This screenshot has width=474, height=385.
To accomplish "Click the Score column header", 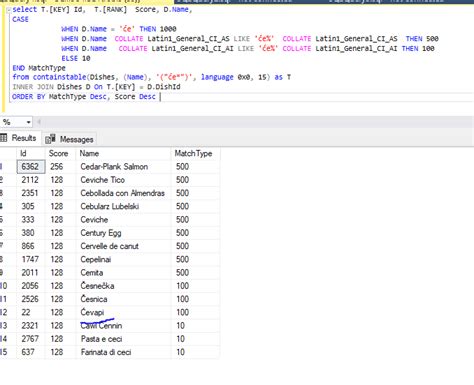I will (61, 153).
